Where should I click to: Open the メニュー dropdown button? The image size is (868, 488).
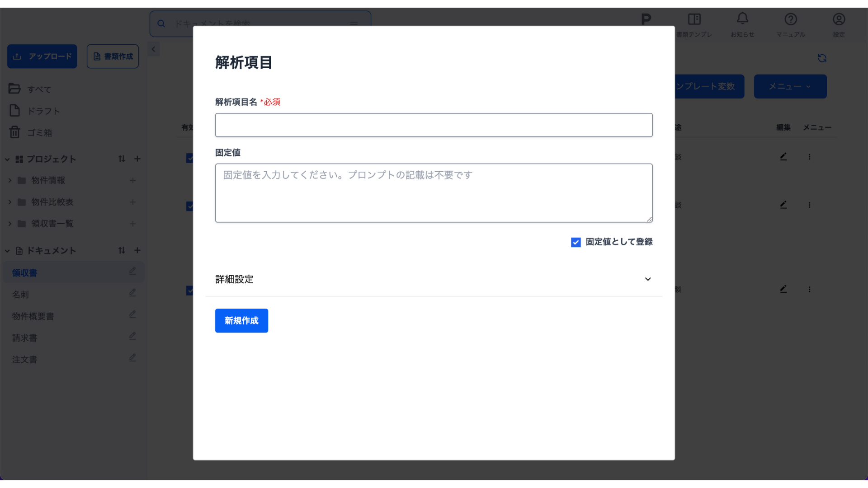(x=790, y=86)
